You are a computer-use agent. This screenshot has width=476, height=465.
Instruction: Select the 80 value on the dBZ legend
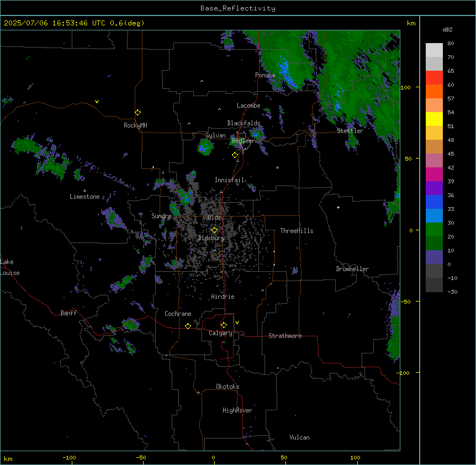point(451,44)
